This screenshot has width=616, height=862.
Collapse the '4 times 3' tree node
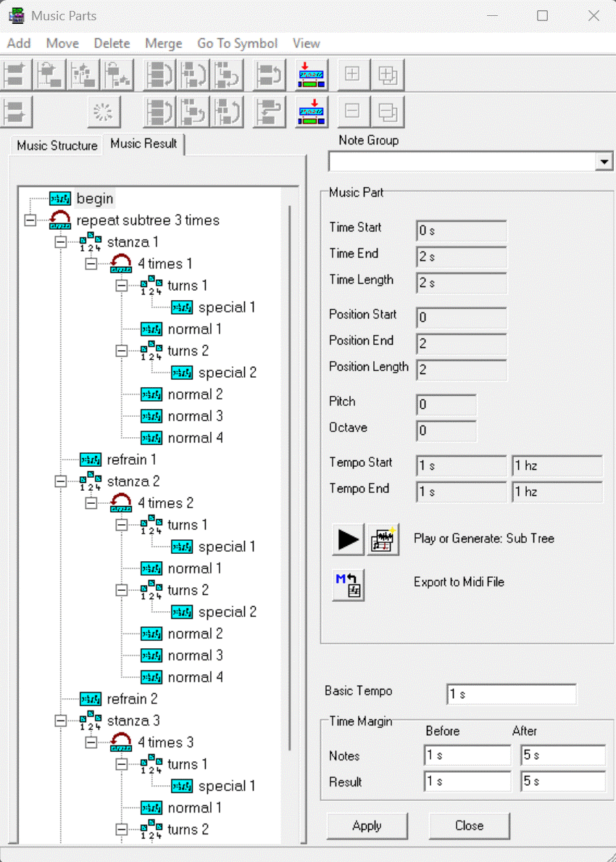click(91, 742)
